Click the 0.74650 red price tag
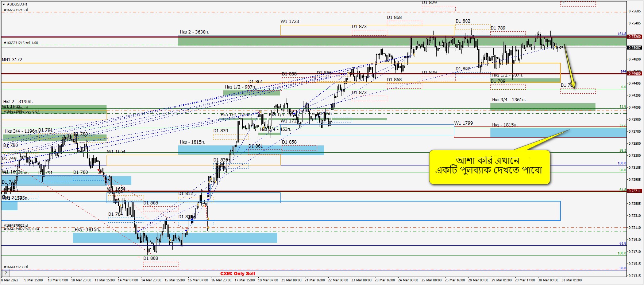Image resolution: width=644 pixels, height=285 pixels. [x=634, y=73]
